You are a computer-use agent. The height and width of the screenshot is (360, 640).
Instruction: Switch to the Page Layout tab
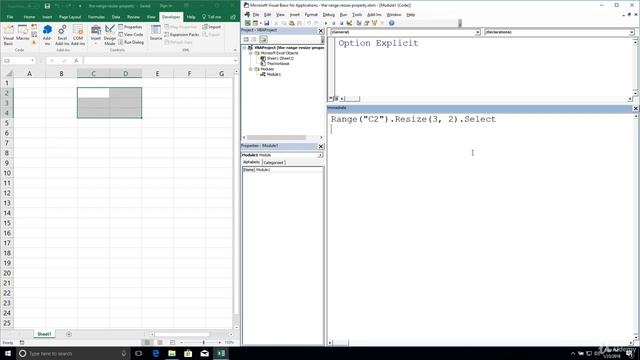pos(70,17)
